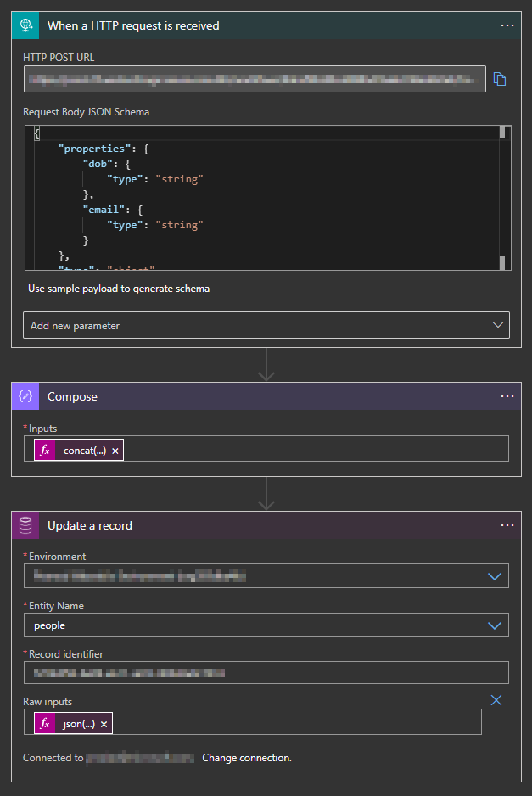
Task: Open the Entity Name dropdown
Action: click(495, 625)
